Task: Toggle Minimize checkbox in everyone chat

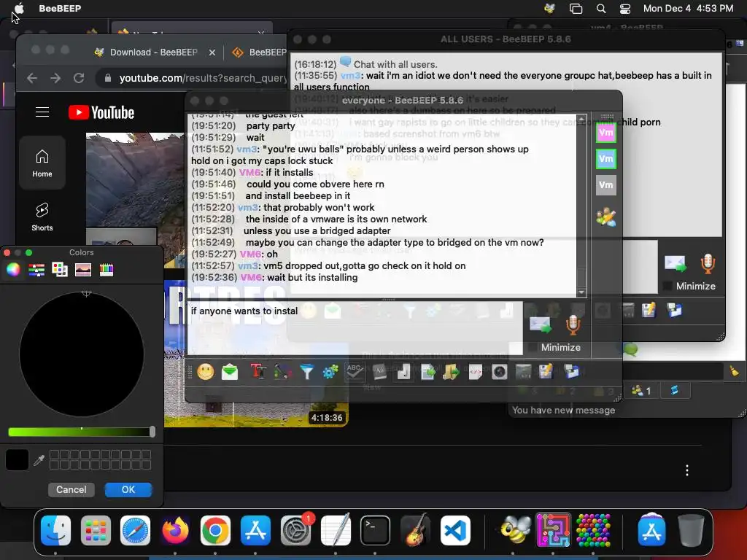Action: click(x=532, y=348)
